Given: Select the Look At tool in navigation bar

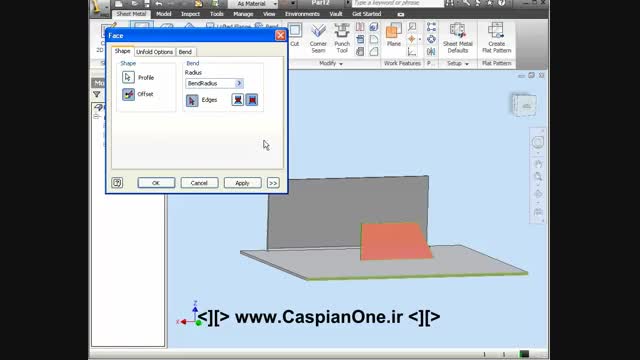Looking at the screenshot, I should click(x=538, y=212).
